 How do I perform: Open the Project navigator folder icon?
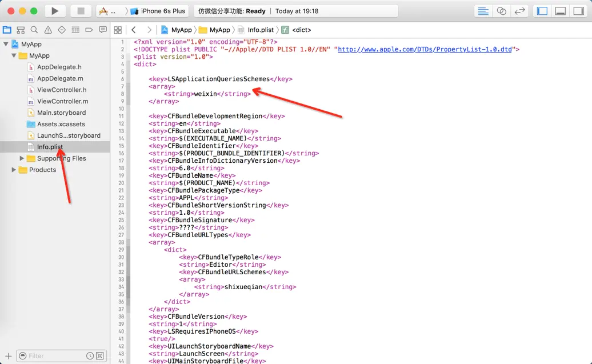coord(7,30)
